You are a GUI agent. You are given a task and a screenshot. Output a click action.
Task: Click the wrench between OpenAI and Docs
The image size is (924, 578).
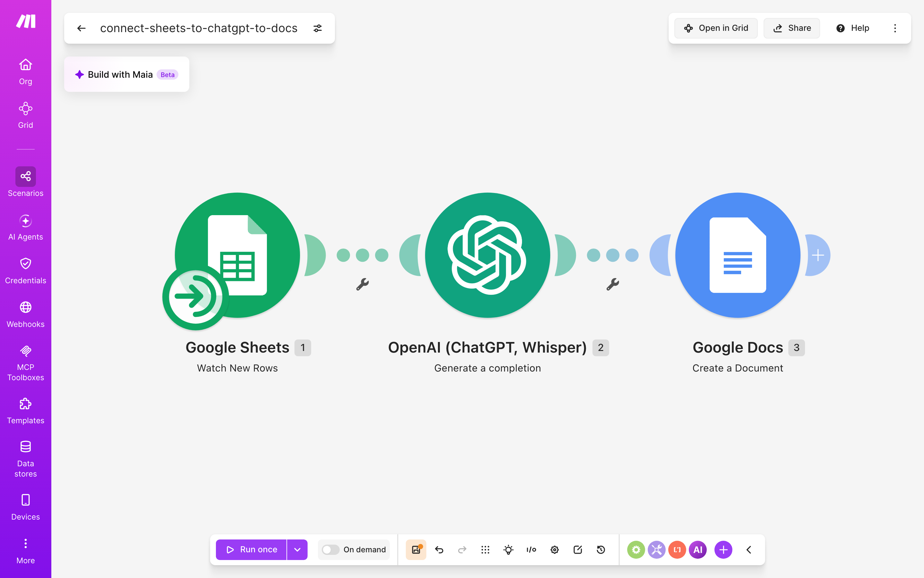(x=612, y=284)
